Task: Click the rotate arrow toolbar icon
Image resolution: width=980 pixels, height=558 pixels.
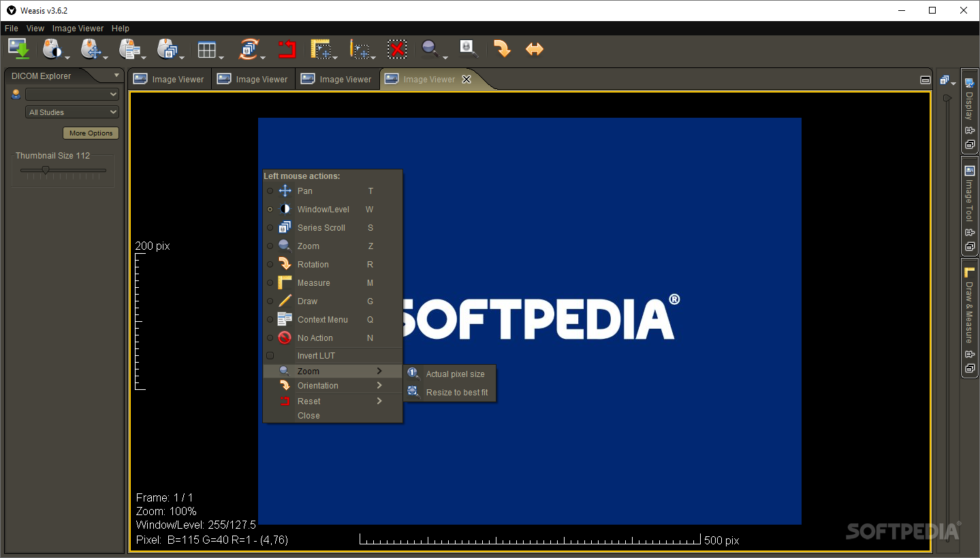Action: (502, 49)
